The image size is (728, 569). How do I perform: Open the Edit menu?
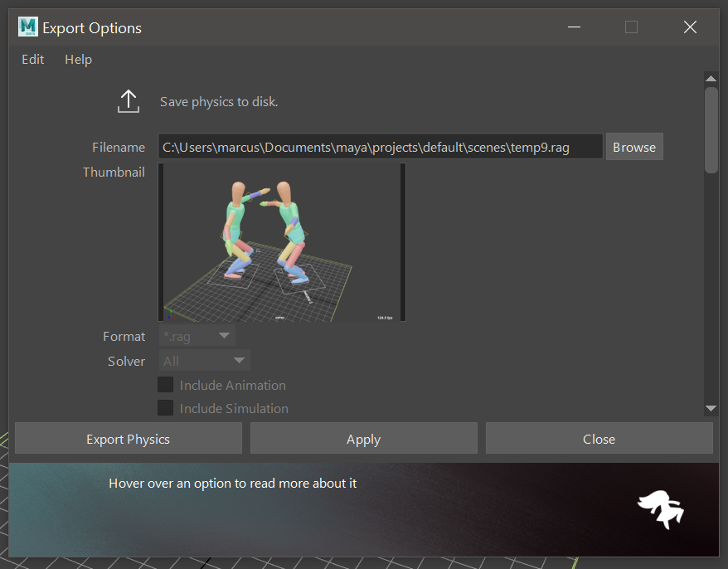[x=33, y=60]
